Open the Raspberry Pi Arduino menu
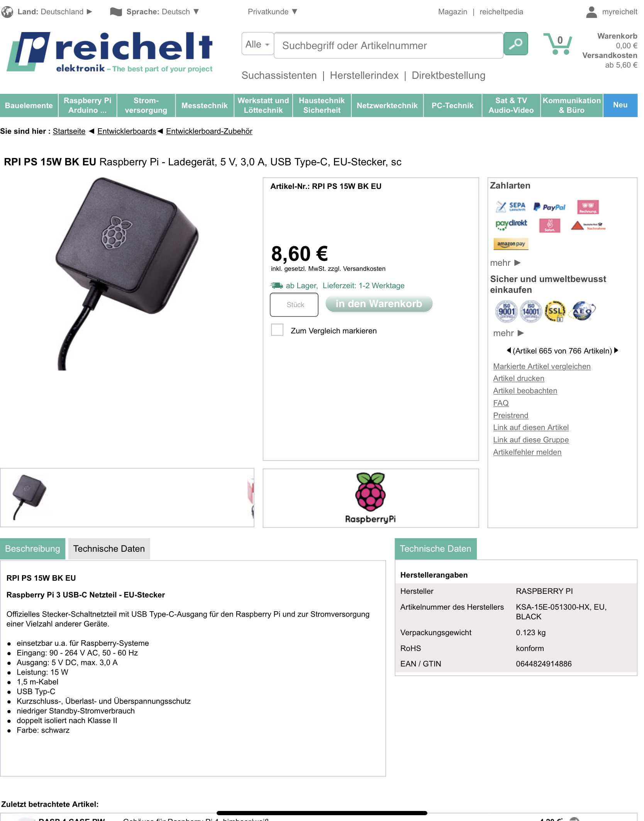 click(x=87, y=105)
